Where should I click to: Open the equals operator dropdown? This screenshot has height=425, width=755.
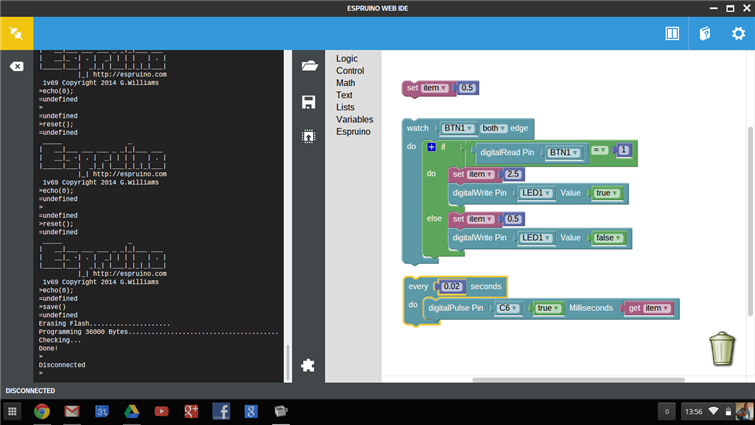click(599, 150)
